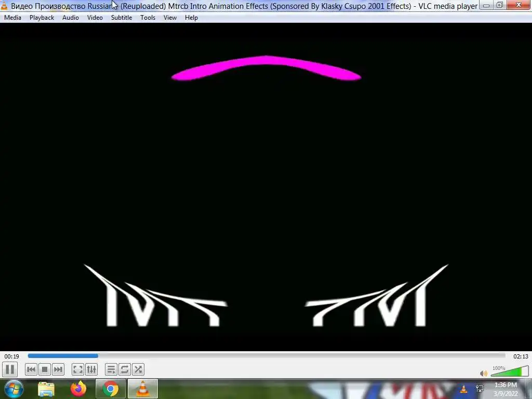This screenshot has width=532, height=399.
Task: Close the VLC media player window
Action: coord(519,5)
